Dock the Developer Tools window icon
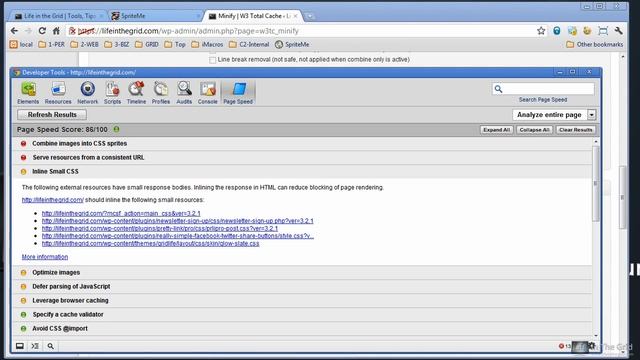This screenshot has width=640, height=360. click(20, 346)
